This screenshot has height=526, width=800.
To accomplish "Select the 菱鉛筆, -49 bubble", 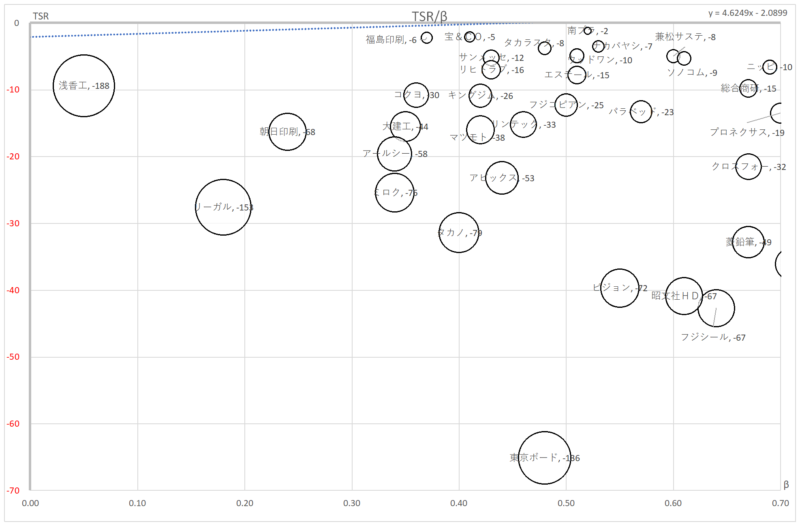I will tap(748, 242).
